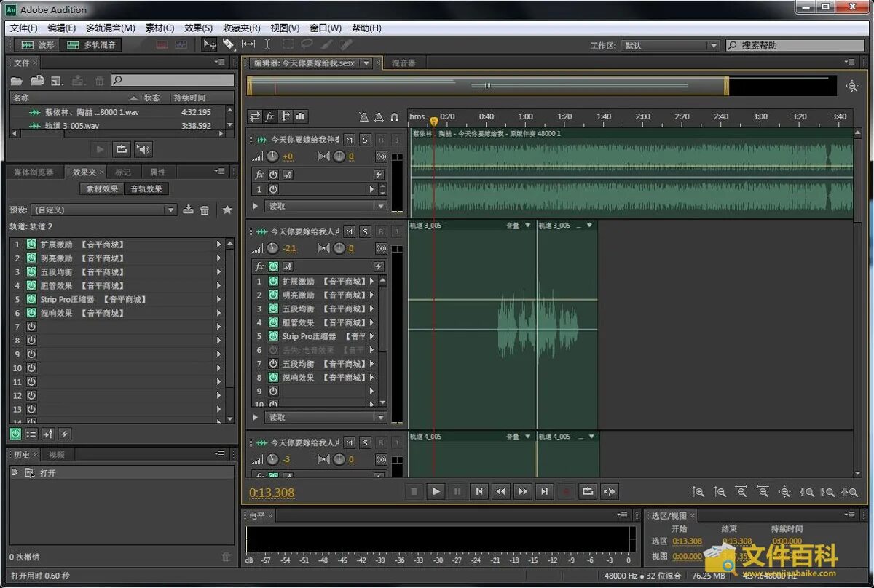The height and width of the screenshot is (588, 874).
Task: Adjust second track pan knob
Action: [x=339, y=248]
